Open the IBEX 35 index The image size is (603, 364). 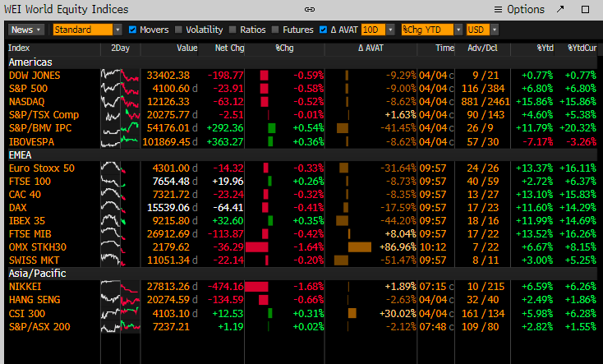(x=27, y=220)
